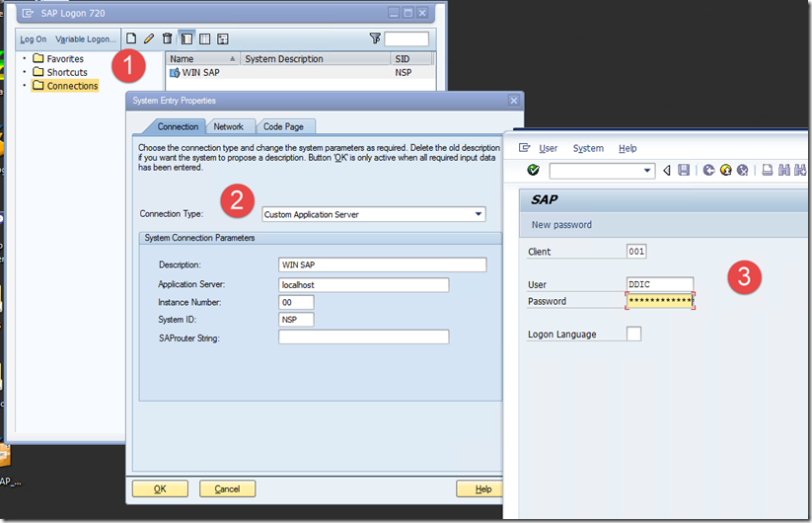Click the edit entry pencil icon
The height and width of the screenshot is (523, 812).
point(149,38)
